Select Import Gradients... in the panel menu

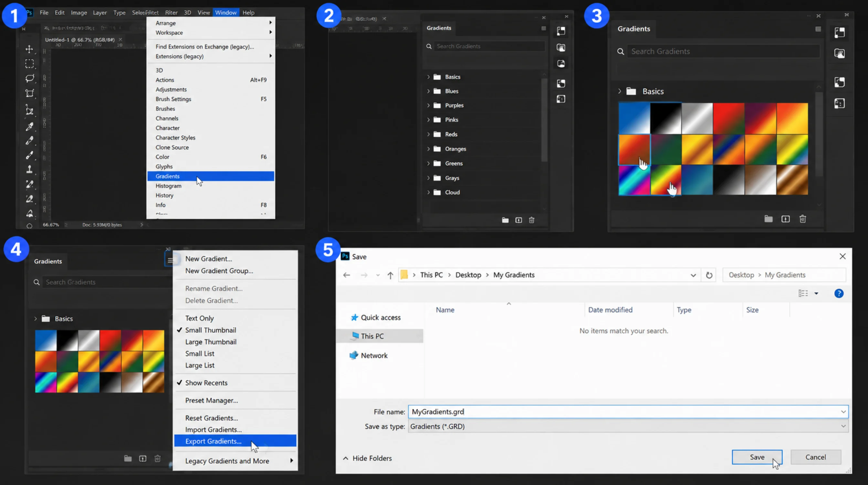pyautogui.click(x=213, y=429)
